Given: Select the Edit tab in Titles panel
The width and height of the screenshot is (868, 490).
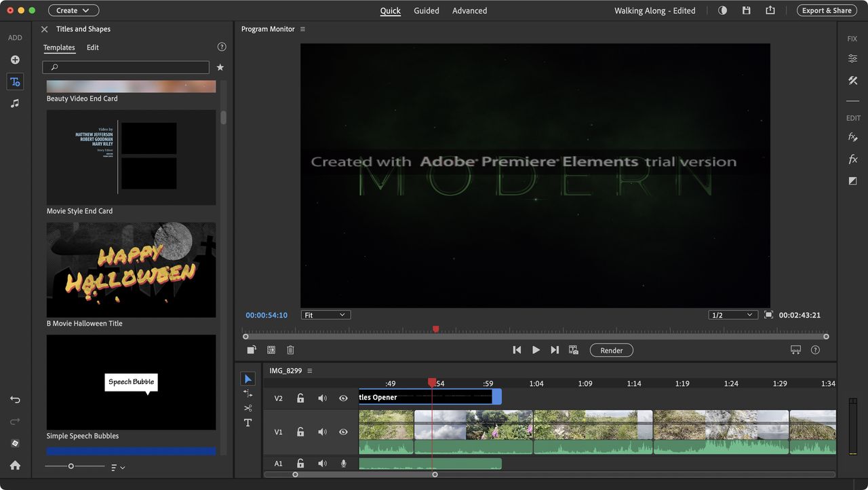Looking at the screenshot, I should (93, 48).
